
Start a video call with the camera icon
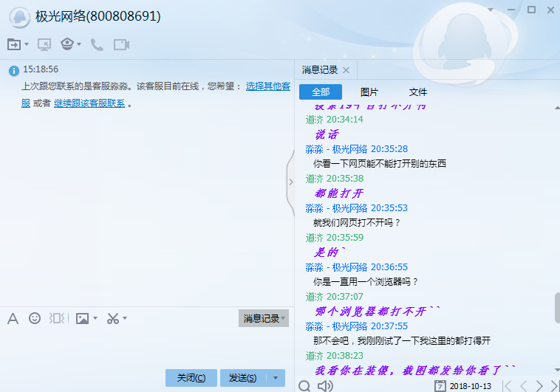[121, 44]
